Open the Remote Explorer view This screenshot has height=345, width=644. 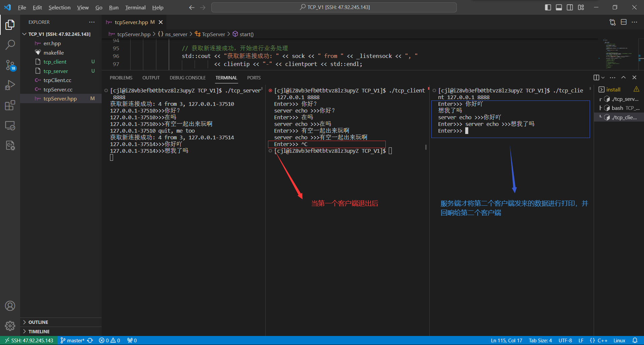[10, 126]
